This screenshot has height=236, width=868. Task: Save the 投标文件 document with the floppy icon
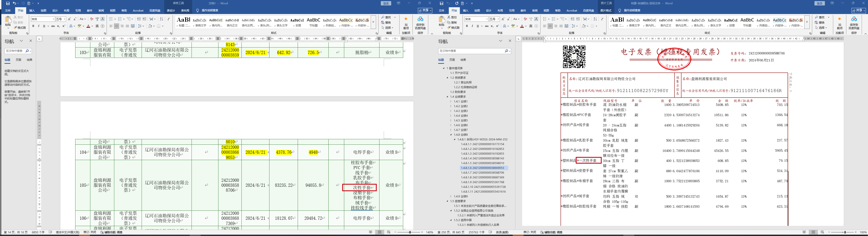[x=441, y=3]
